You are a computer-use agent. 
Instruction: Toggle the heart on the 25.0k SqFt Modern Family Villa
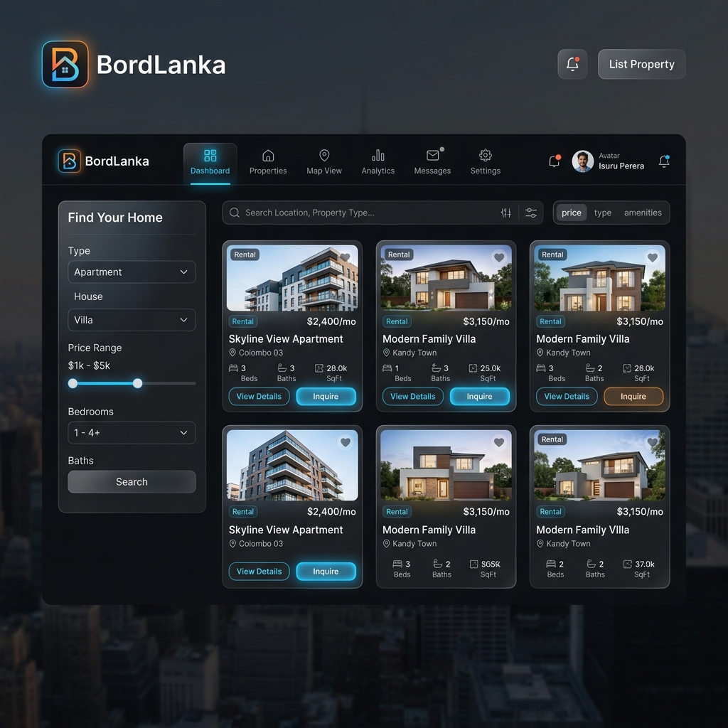[499, 257]
